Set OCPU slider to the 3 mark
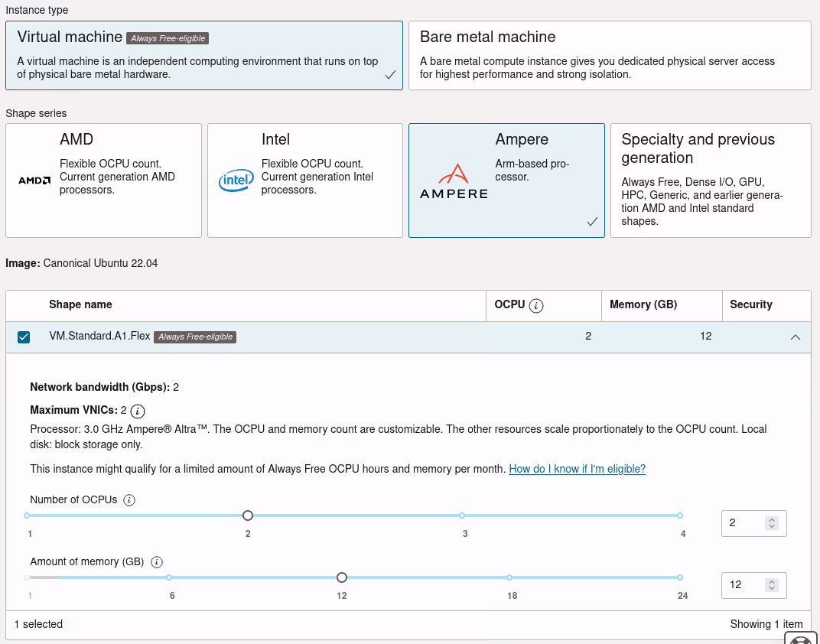The height and width of the screenshot is (644, 820). 462,516
